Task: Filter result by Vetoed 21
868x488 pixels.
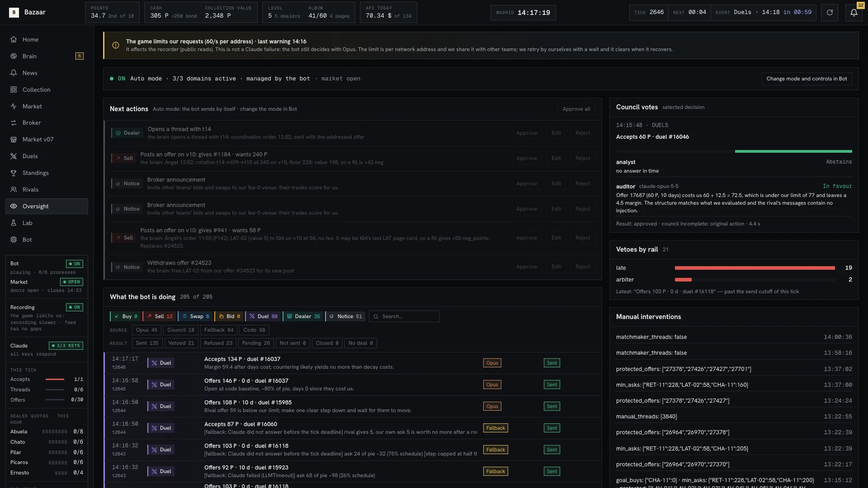Action: pyautogui.click(x=181, y=343)
